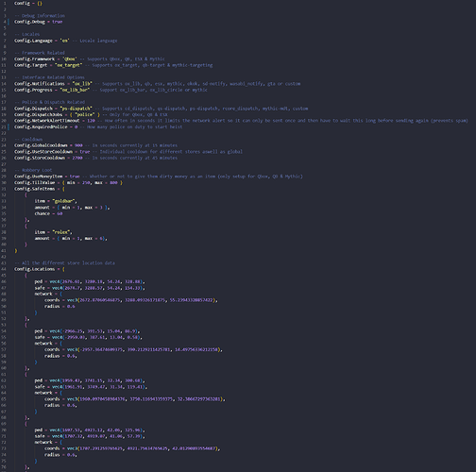Click the 'network' key on line 48
476x472 pixels.
pos(43,294)
